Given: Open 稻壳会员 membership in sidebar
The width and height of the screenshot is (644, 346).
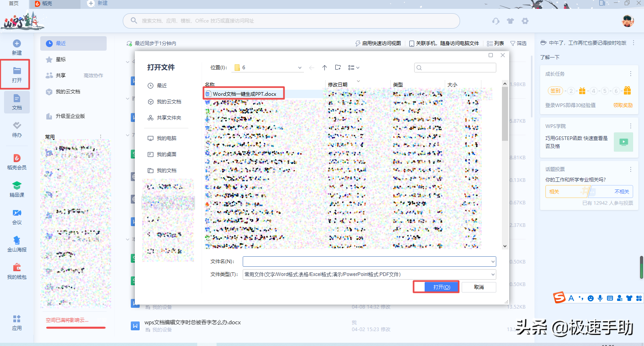Looking at the screenshot, I should pyautogui.click(x=17, y=162).
